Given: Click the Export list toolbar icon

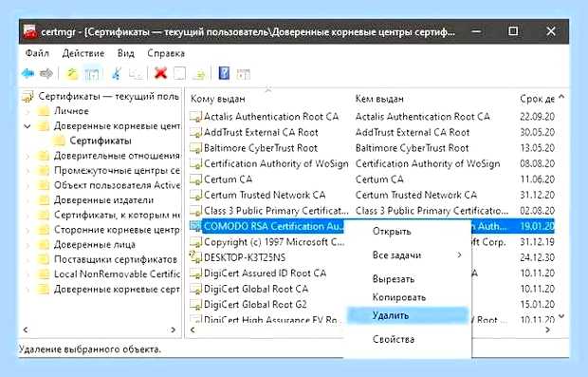Looking at the screenshot, I should 199,74.
